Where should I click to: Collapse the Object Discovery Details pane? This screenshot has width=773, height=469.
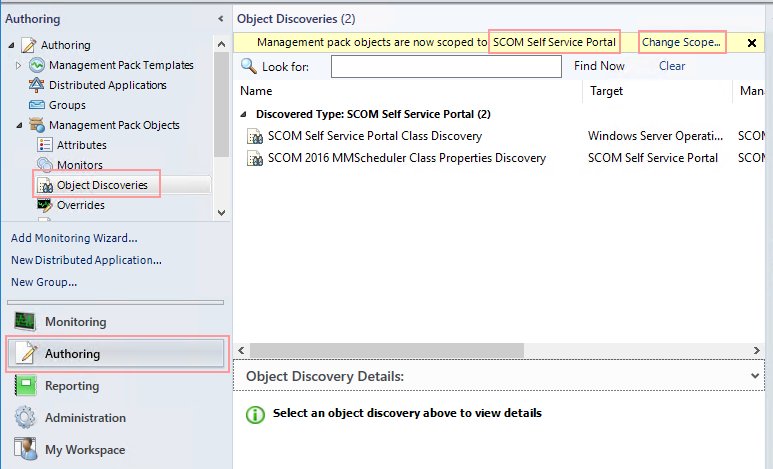pyautogui.click(x=755, y=376)
